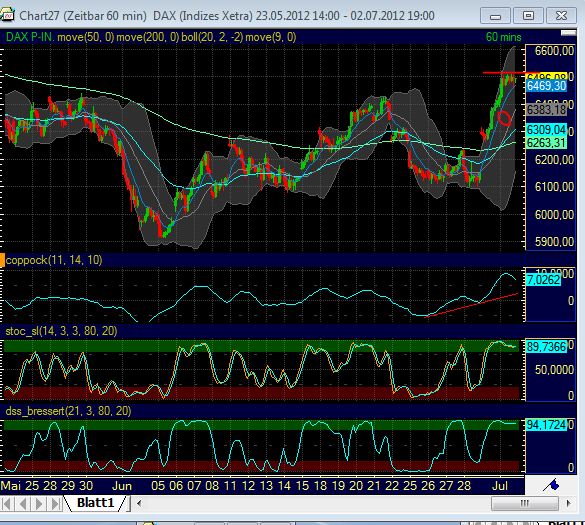The image size is (585, 525).
Task: Click price tag 6383,18
Action: point(546,110)
